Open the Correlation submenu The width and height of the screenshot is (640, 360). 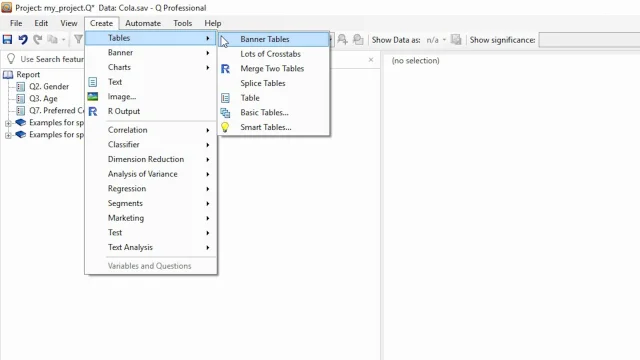(x=151, y=130)
